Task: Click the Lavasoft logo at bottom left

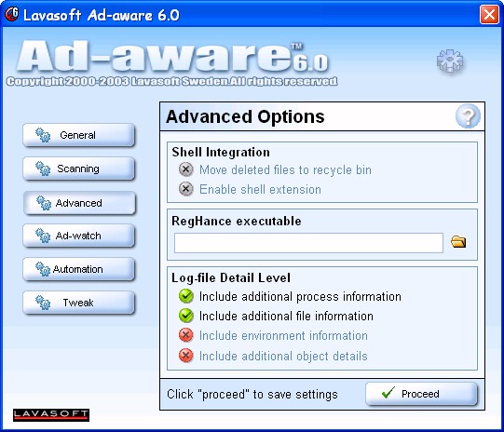Action: 51,414
